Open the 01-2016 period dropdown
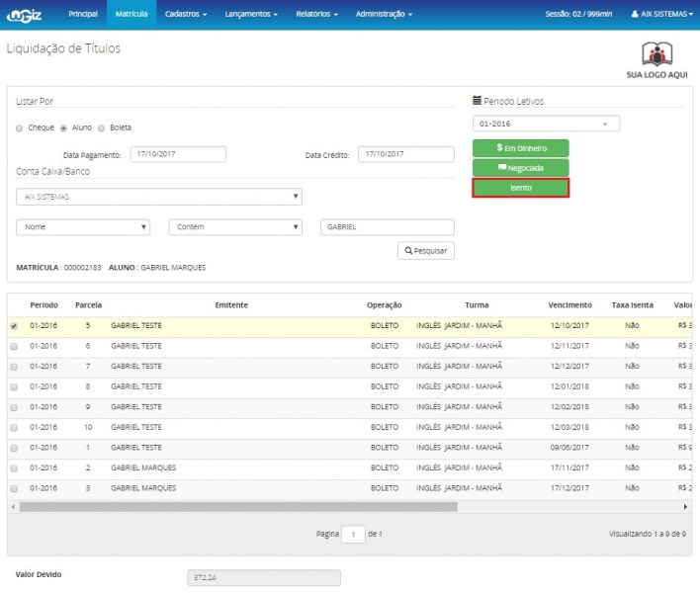Image resolution: width=700 pixels, height=593 pixels. [x=546, y=124]
